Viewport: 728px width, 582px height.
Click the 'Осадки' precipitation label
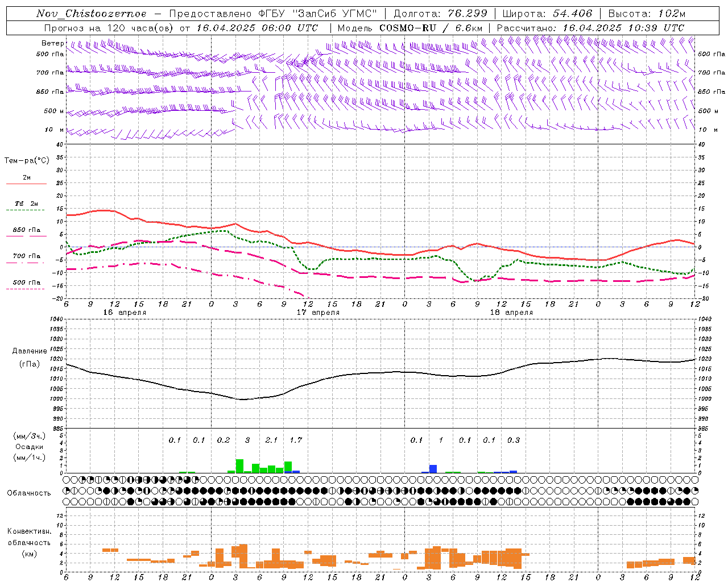[30, 447]
